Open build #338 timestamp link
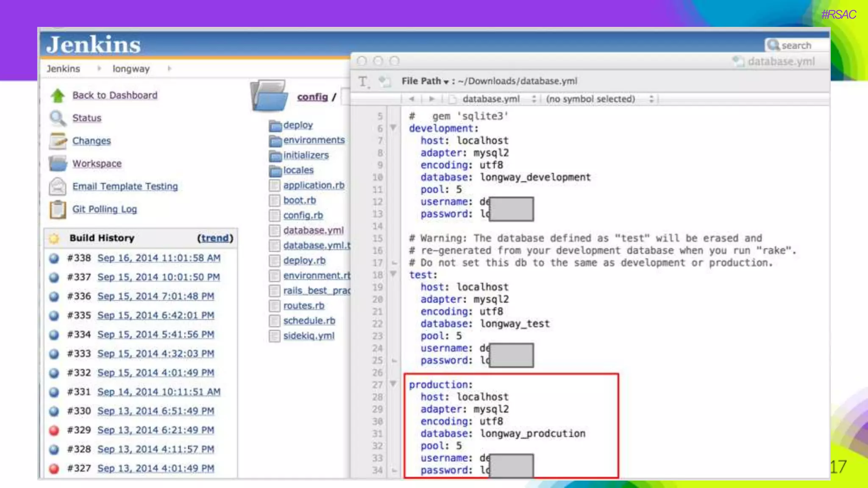Viewport: 868px width, 488px height. [x=159, y=258]
